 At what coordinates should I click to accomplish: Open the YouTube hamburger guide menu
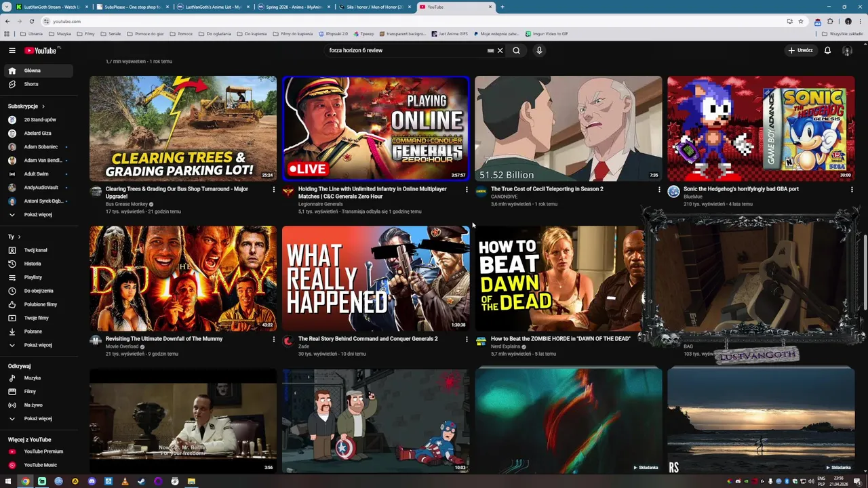12,50
